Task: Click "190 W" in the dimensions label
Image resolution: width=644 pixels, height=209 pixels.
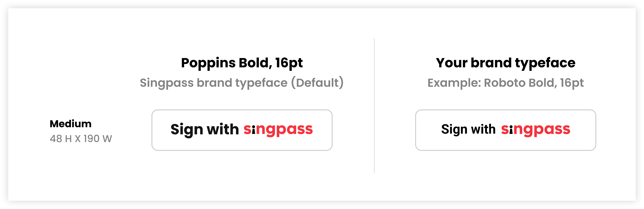Action: [x=98, y=139]
